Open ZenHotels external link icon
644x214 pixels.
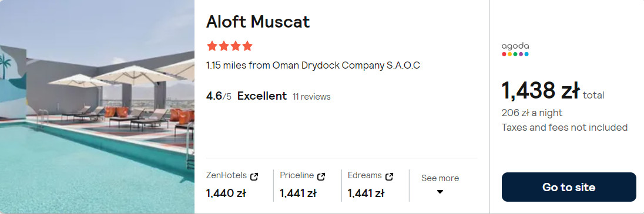[x=254, y=176]
